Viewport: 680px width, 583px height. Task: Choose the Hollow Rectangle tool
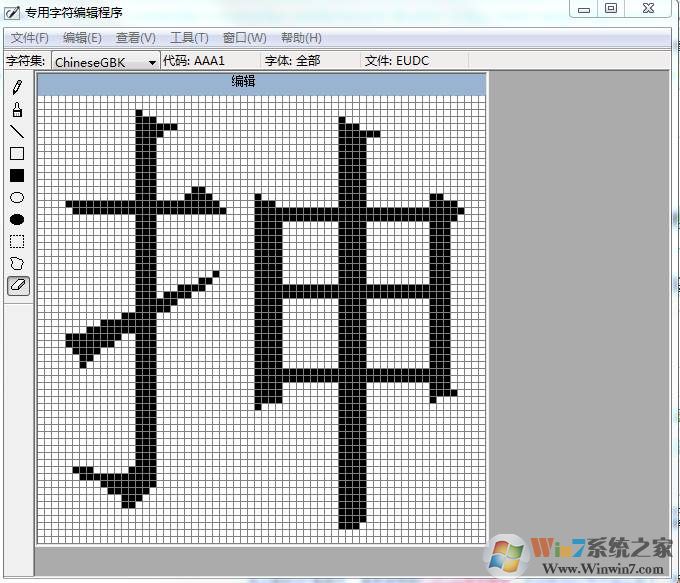click(x=17, y=154)
